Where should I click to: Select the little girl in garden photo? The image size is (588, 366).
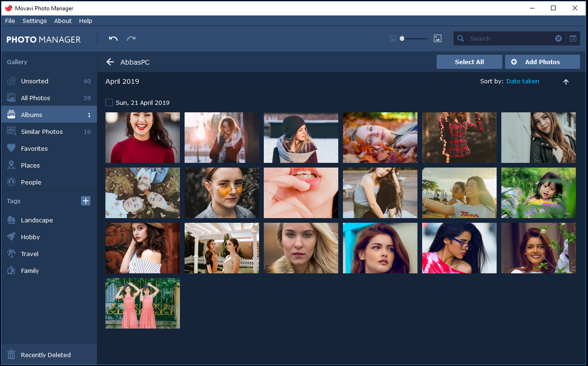click(x=538, y=193)
